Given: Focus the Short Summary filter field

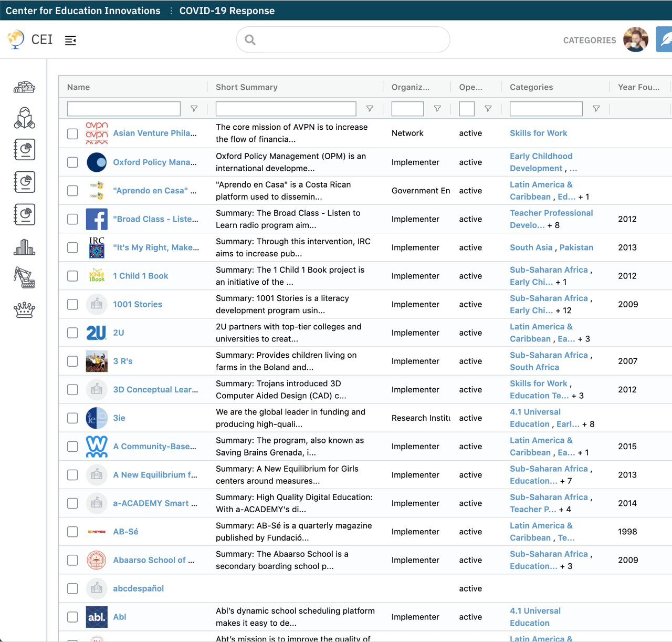Looking at the screenshot, I should coord(286,109).
